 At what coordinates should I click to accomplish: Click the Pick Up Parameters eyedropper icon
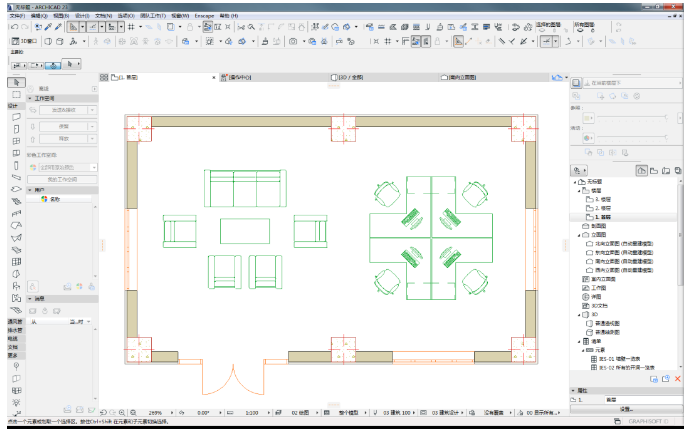click(48, 27)
